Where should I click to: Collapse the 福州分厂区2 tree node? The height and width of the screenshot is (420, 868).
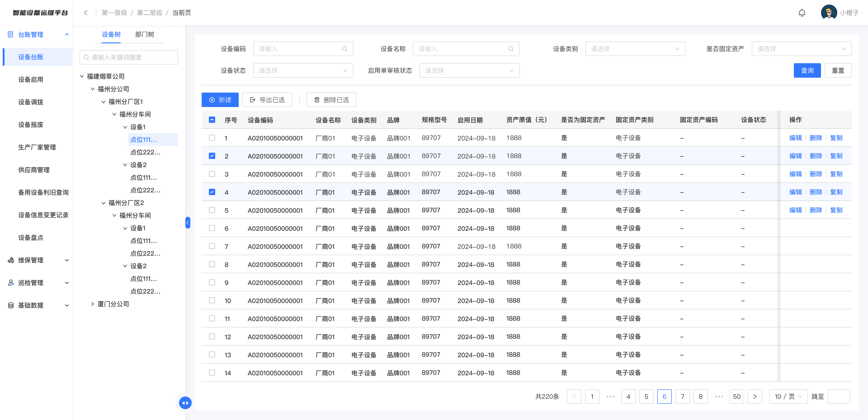[104, 203]
